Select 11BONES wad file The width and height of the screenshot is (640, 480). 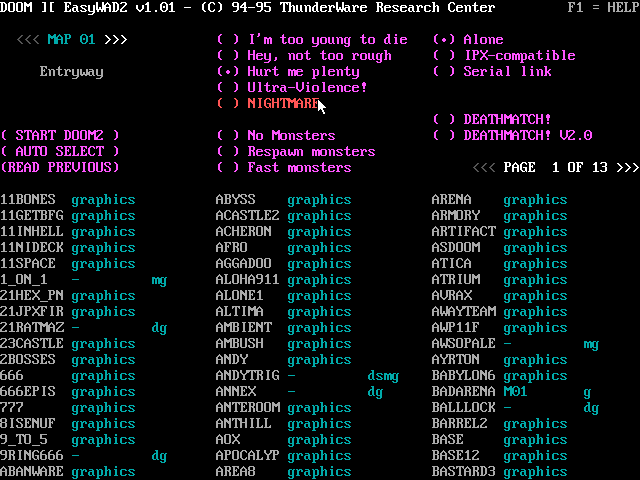coord(28,199)
